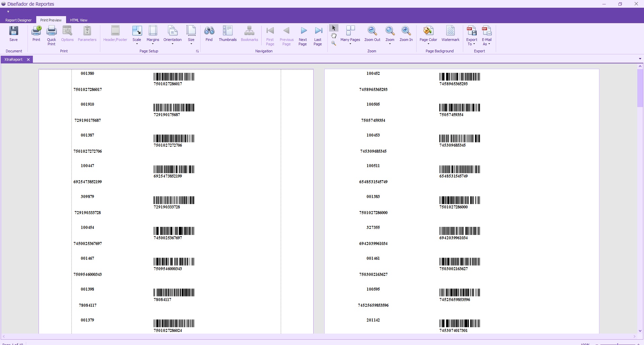Click the code 100595 on second page

tap(373, 289)
